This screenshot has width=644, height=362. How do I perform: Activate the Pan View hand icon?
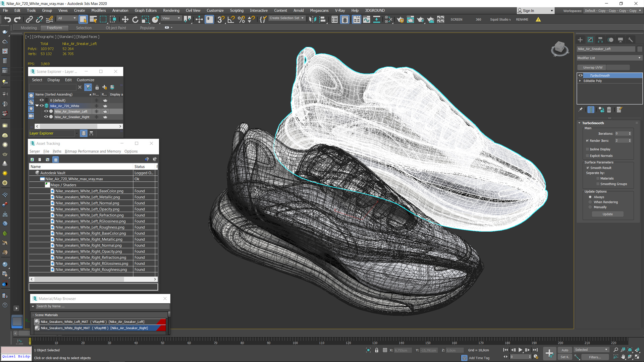point(623,357)
